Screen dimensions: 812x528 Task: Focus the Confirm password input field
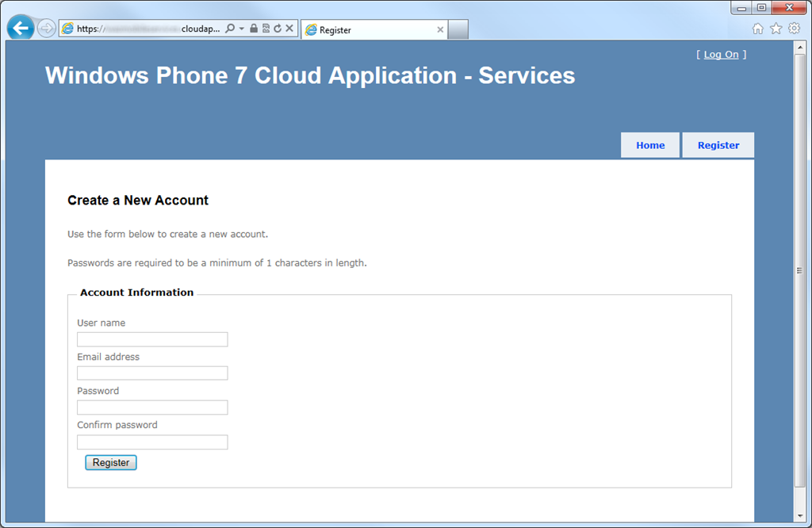click(x=152, y=442)
